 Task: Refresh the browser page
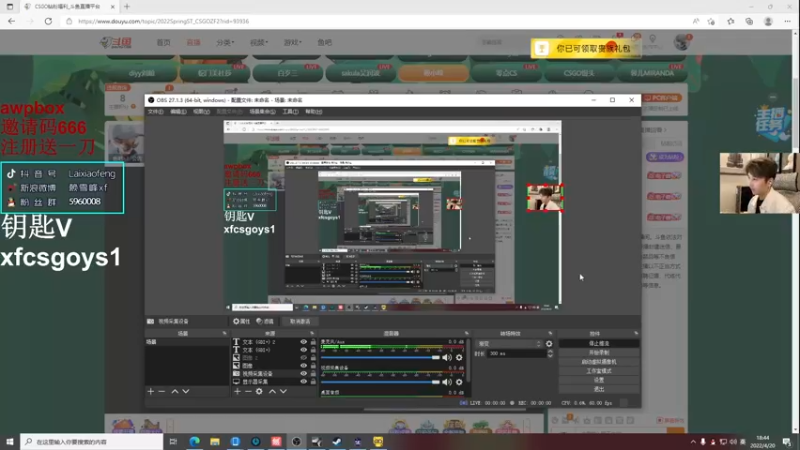point(48,21)
